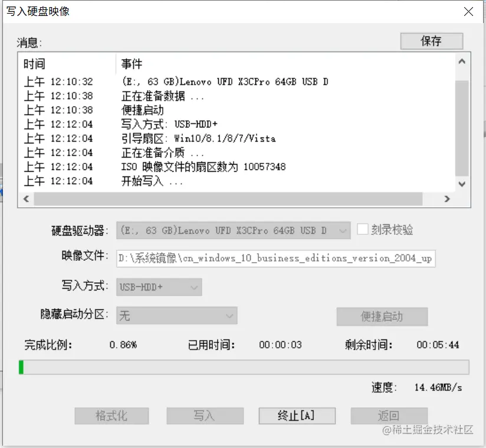Select log row 引导扇区: Win10/8.1/8/7/Vista
Screen dimensions: 486x448
coord(237,139)
